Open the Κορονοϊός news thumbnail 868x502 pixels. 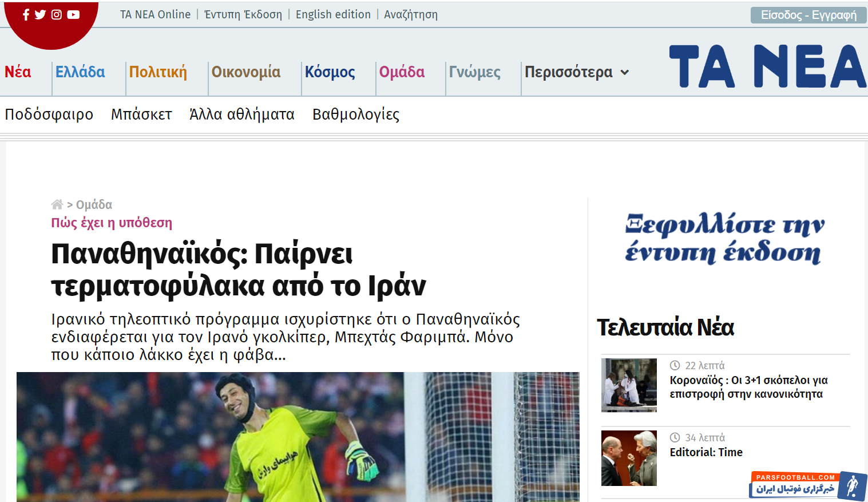[x=629, y=385]
